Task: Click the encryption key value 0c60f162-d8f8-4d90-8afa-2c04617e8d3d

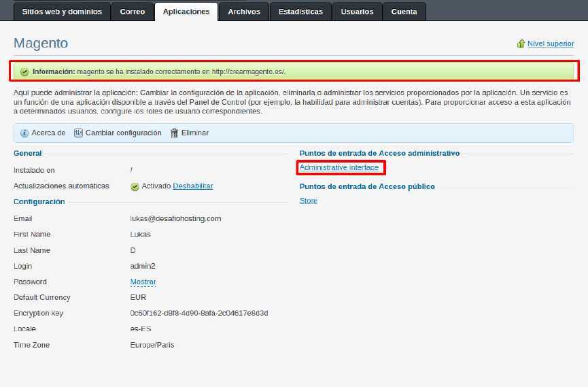Action: [x=199, y=313]
